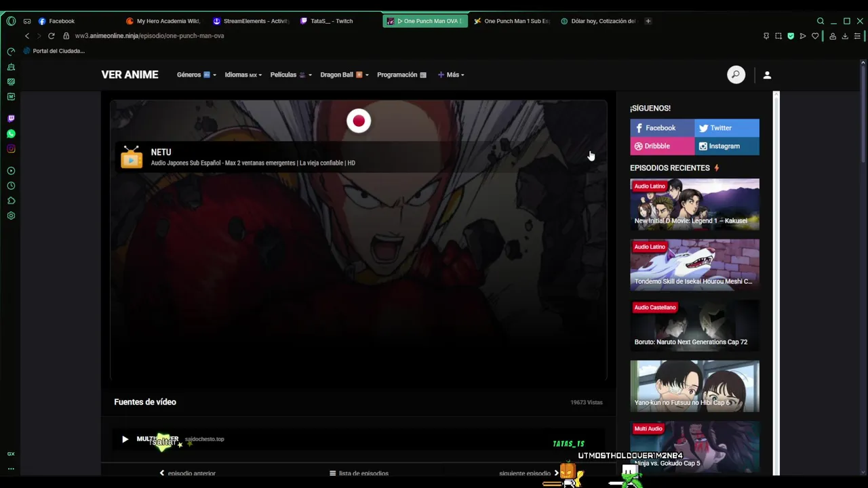Open the ad blocker shield icon
The image size is (868, 488).
point(791,36)
